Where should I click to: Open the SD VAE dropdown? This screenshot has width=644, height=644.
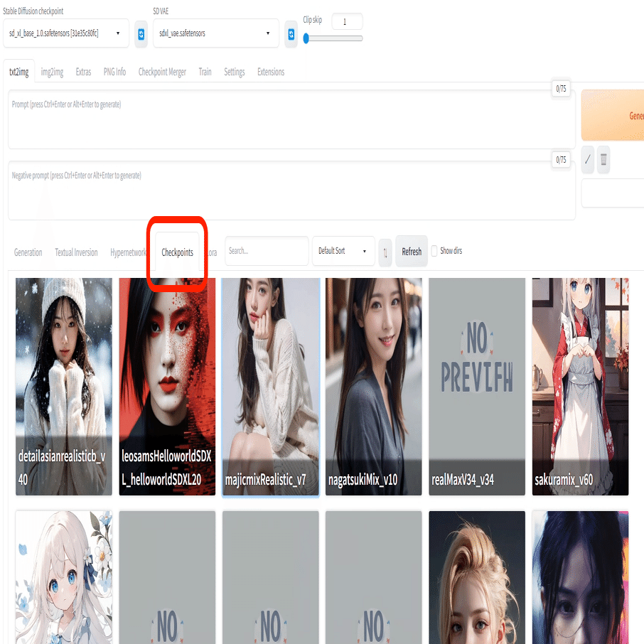coord(216,33)
